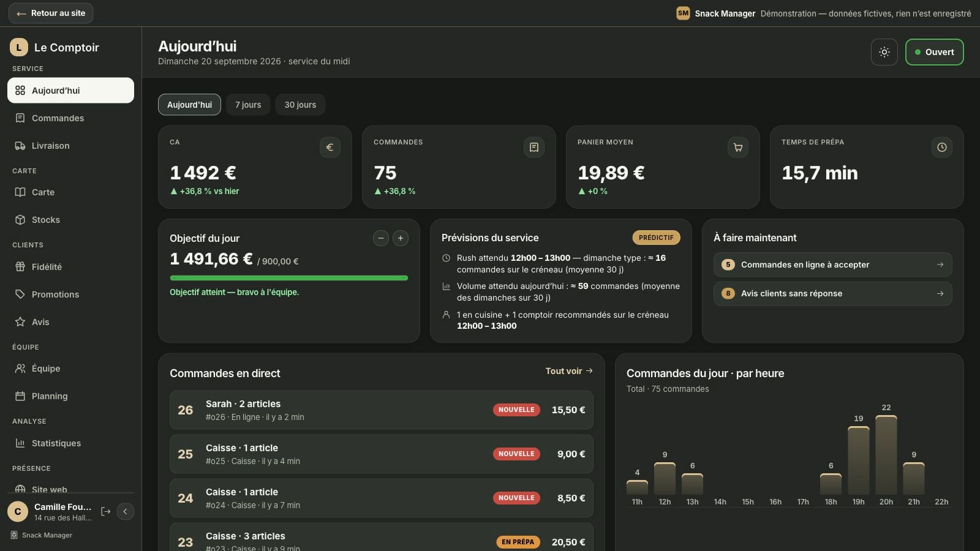Click the clock icon beside Rush attendu
This screenshot has width=980, height=551.
pyautogui.click(x=446, y=258)
